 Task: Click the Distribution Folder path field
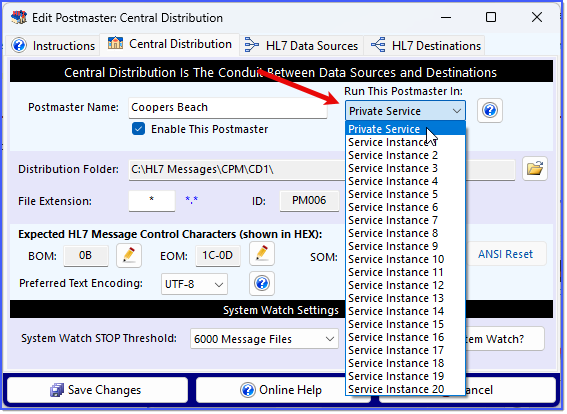[237, 169]
